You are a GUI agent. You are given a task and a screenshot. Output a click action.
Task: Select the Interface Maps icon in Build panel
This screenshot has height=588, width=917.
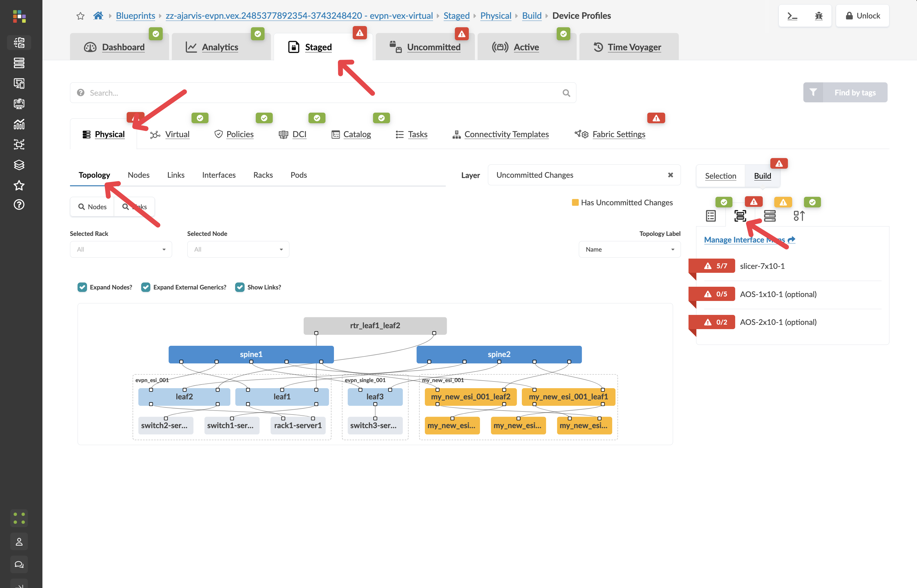coord(740,216)
